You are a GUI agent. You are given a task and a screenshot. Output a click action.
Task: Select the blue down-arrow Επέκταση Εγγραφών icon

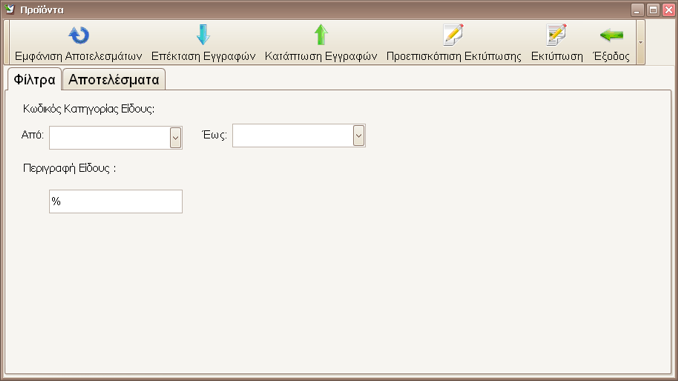[203, 35]
